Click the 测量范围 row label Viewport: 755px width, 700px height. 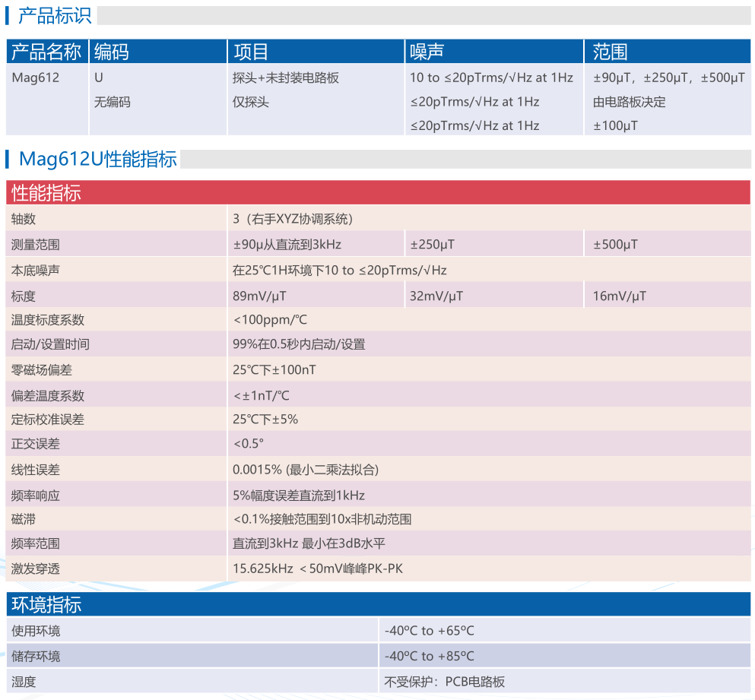tap(36, 245)
